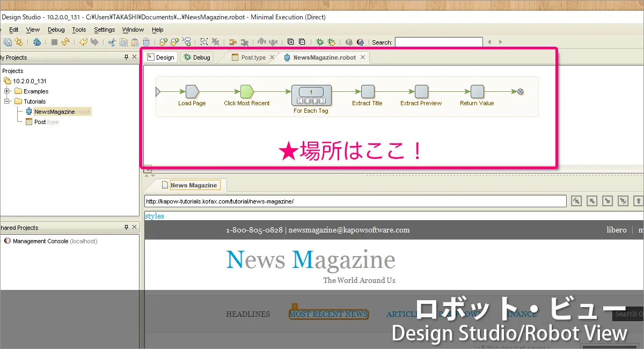Open the Edit menu
The height and width of the screenshot is (349, 644).
tap(14, 30)
